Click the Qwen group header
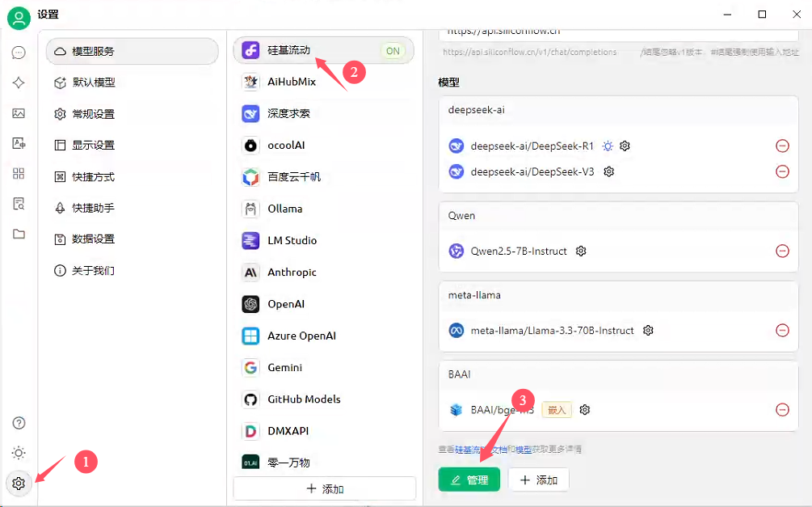The image size is (812, 507). tap(618, 216)
